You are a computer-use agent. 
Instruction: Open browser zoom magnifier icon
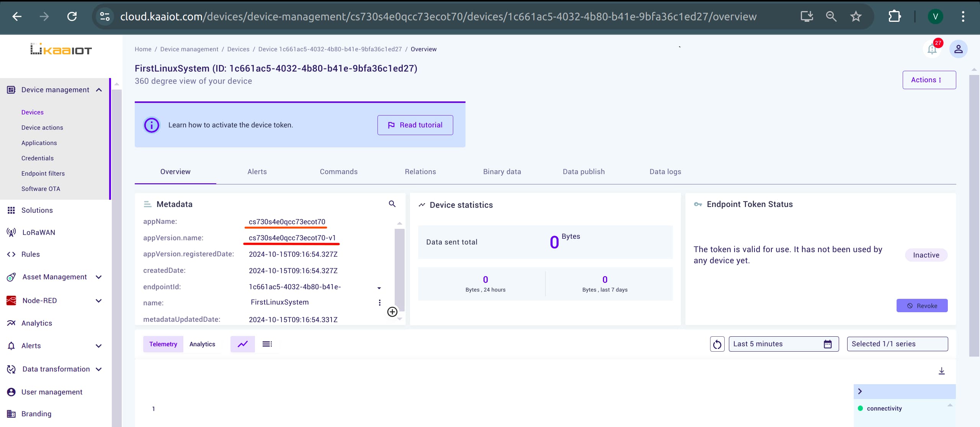(x=831, y=16)
